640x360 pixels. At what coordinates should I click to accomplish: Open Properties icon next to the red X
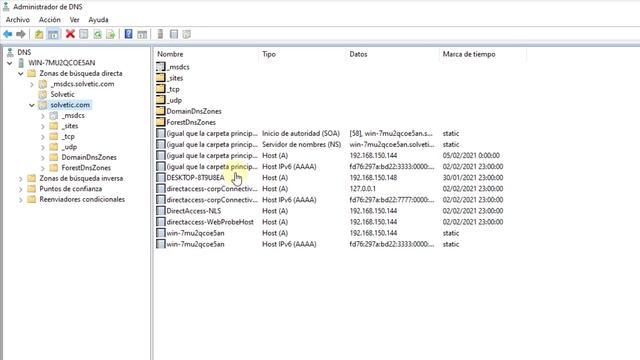pyautogui.click(x=84, y=34)
